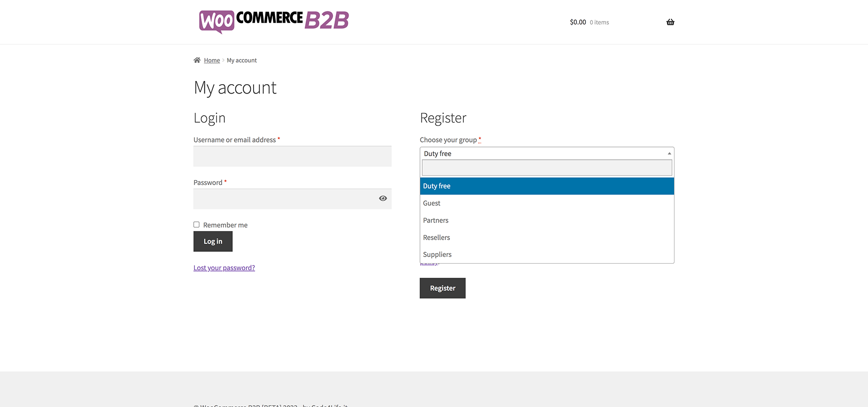Focus the group dropdown search box
868x407 pixels.
(x=547, y=168)
